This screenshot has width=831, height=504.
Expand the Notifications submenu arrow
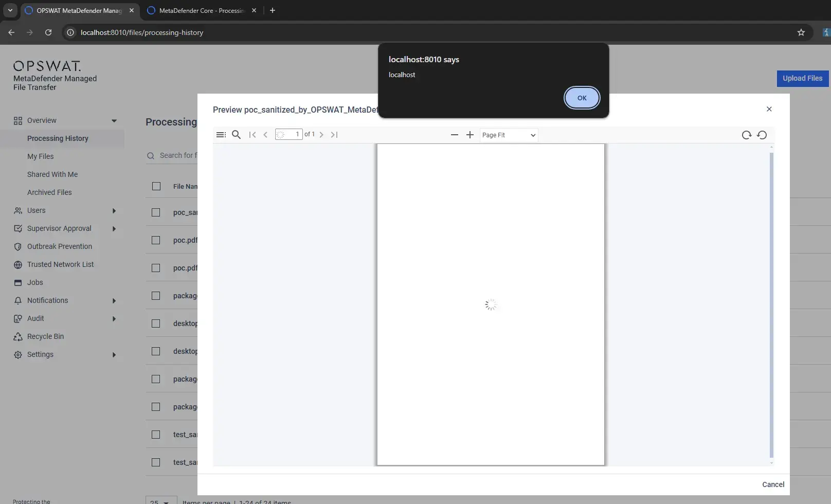pos(114,300)
